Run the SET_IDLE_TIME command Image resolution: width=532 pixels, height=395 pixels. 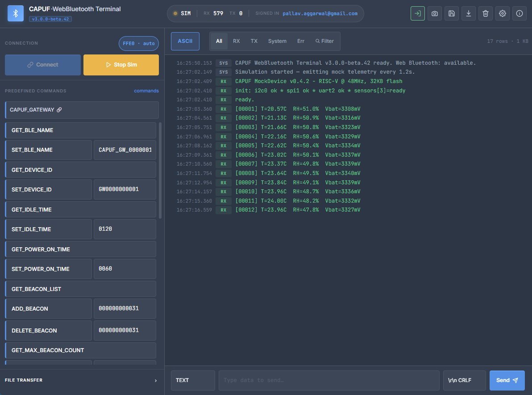click(x=49, y=229)
